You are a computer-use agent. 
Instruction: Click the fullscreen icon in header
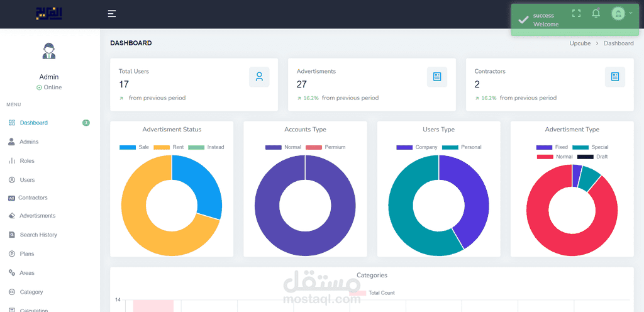point(576,13)
